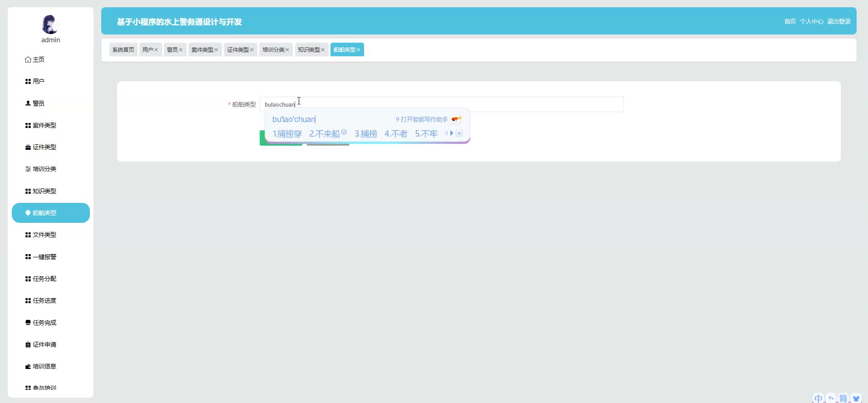This screenshot has height=403, width=868.
Task: Select the highlighted 船舶类型 sidebar item
Action: coord(50,213)
